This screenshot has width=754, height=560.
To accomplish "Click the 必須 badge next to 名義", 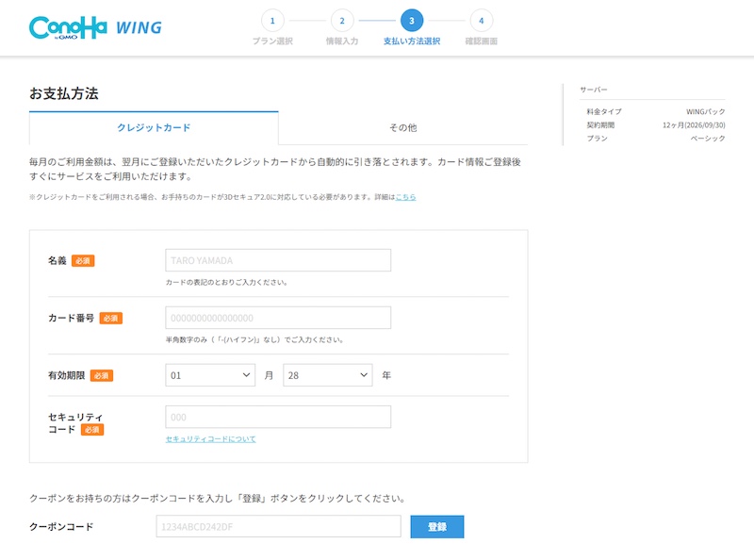I will pos(83,261).
